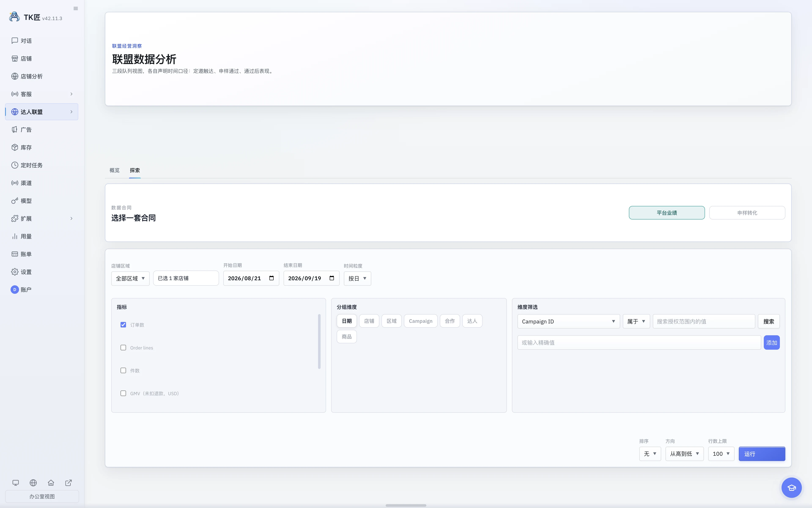Click the monitor icon at sidebar bottom

click(16, 483)
